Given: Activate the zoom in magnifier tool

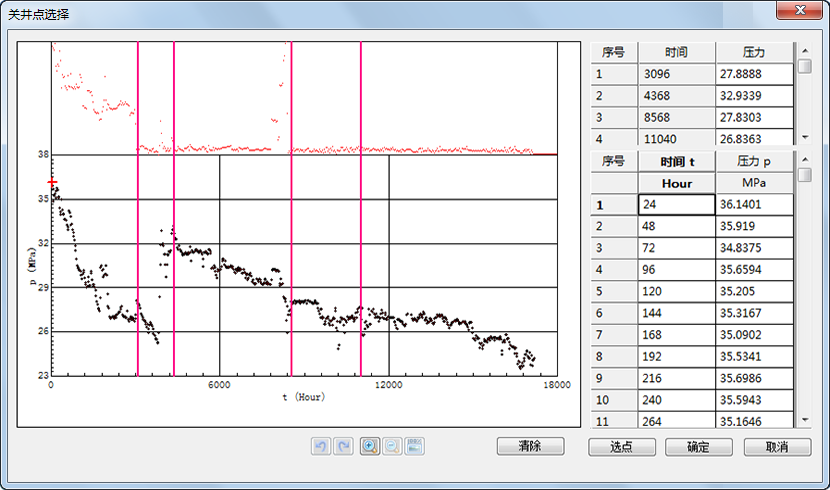Looking at the screenshot, I should tap(369, 446).
